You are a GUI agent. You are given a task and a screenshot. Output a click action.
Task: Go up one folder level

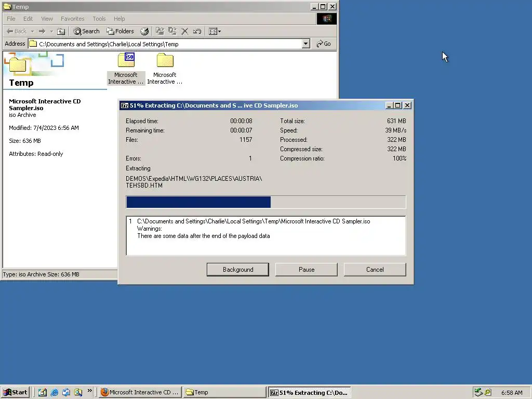(61, 31)
